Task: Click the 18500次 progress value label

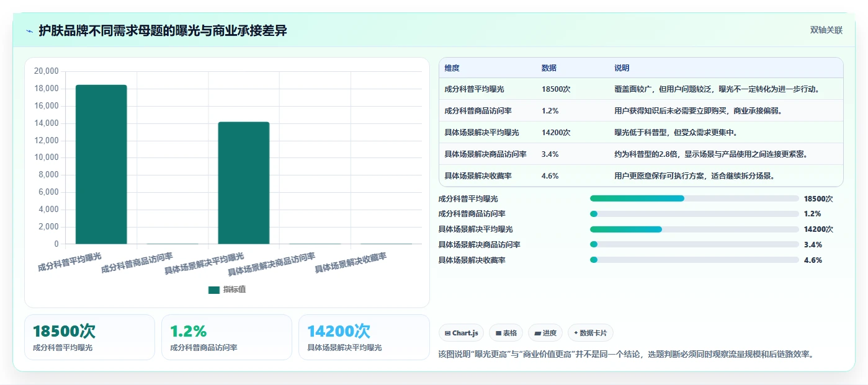Action: point(818,198)
